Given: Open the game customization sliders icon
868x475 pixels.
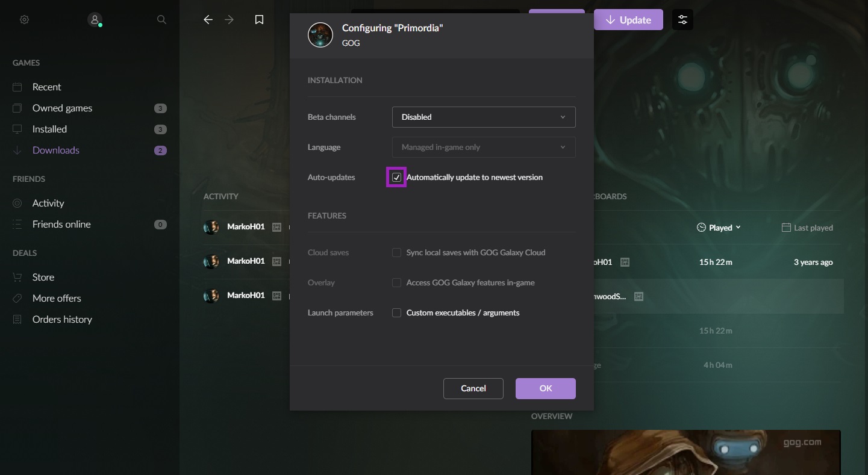Looking at the screenshot, I should point(682,20).
